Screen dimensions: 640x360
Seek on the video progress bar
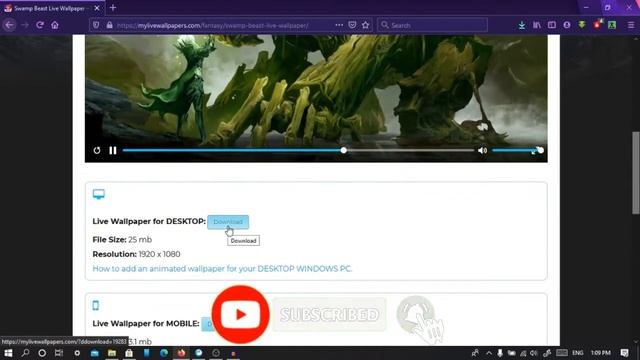click(x=298, y=151)
